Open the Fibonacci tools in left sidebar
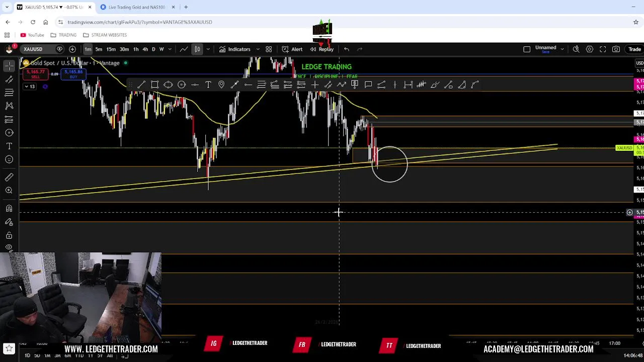The height and width of the screenshot is (362, 644). pyautogui.click(x=9, y=93)
